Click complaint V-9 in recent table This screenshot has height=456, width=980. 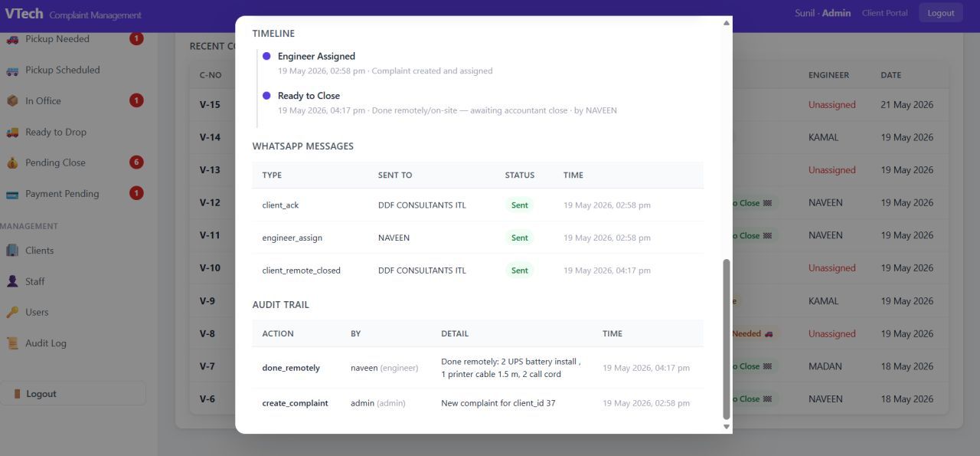[x=207, y=301]
